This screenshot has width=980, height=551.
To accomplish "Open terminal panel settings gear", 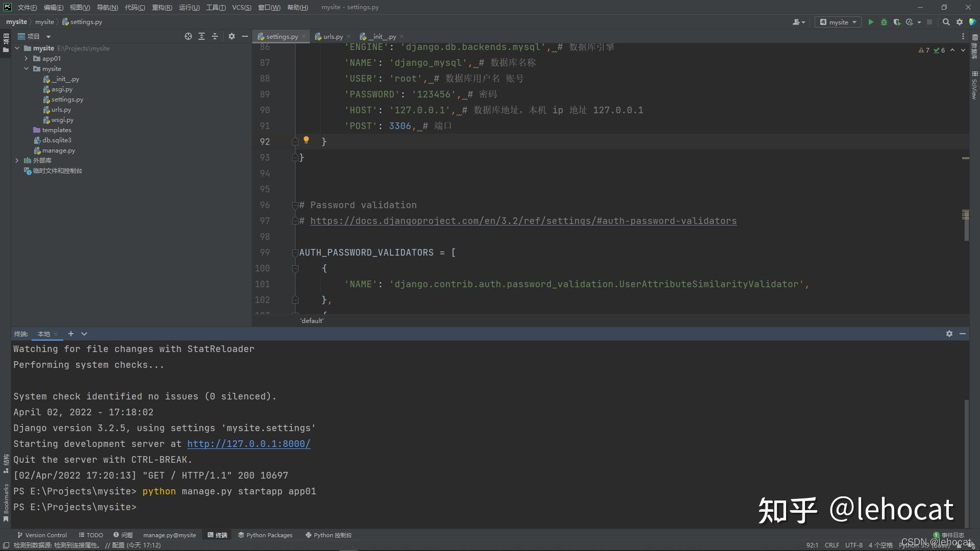I will 949,334.
